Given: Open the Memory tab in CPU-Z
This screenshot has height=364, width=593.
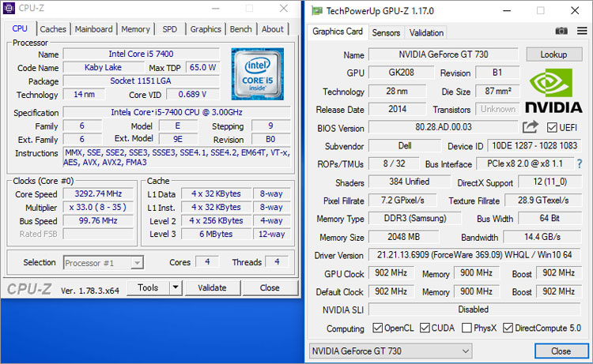Looking at the screenshot, I should (135, 29).
